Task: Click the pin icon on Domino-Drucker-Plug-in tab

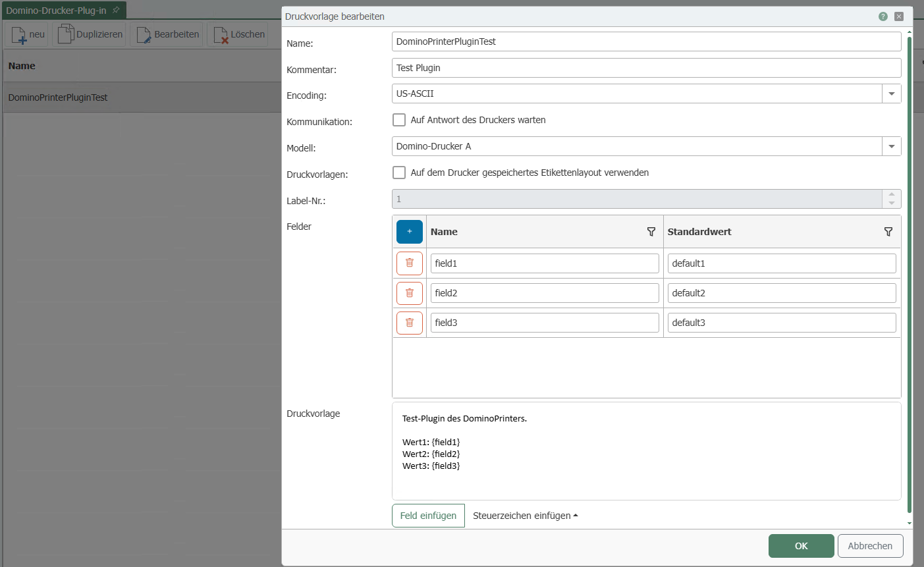Action: [116, 11]
